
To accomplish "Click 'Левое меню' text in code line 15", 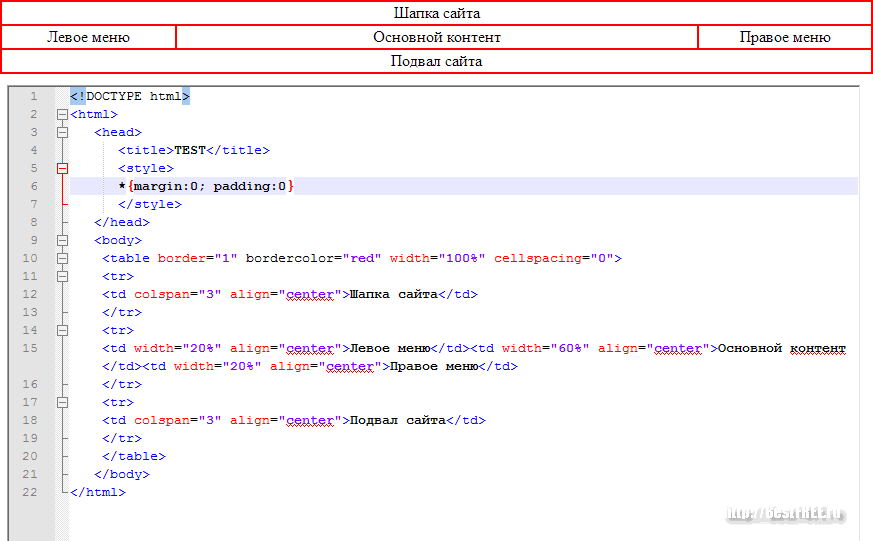I will click(x=389, y=348).
